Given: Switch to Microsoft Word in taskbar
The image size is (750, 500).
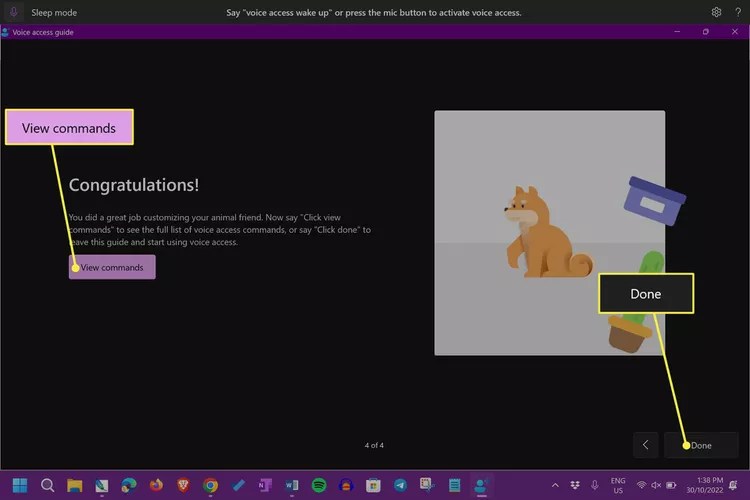Looking at the screenshot, I should pyautogui.click(x=292, y=485).
